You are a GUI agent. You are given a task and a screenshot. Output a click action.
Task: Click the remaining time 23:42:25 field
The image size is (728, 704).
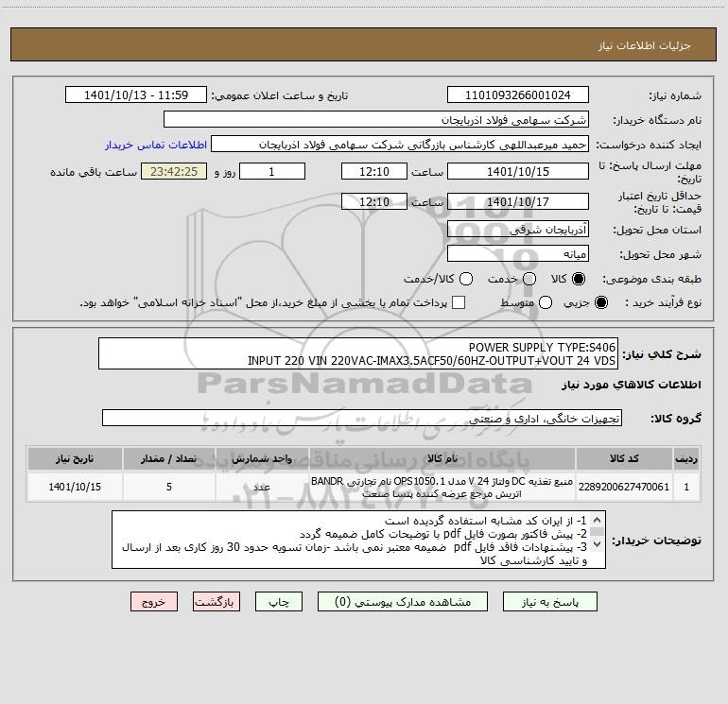pyautogui.click(x=174, y=171)
